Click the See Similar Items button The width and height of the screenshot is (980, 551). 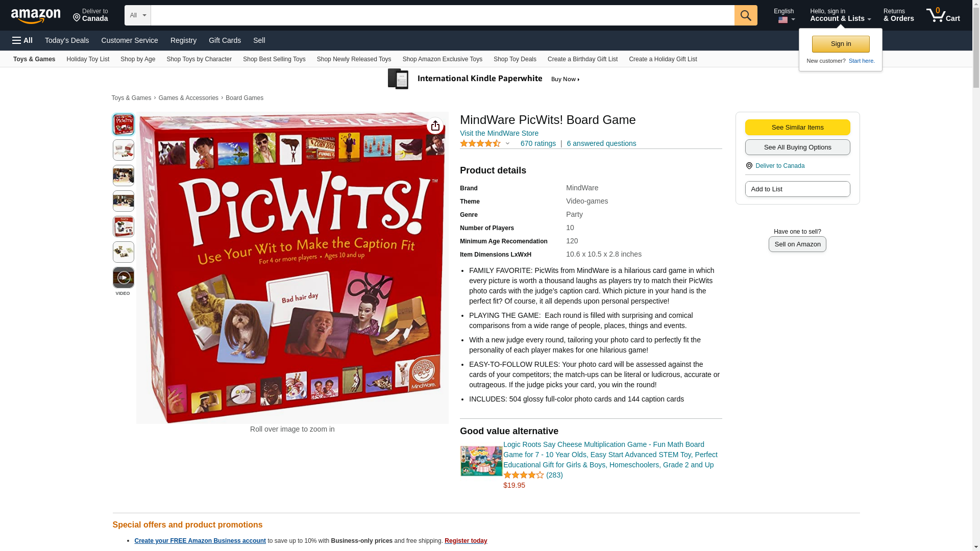[797, 128]
